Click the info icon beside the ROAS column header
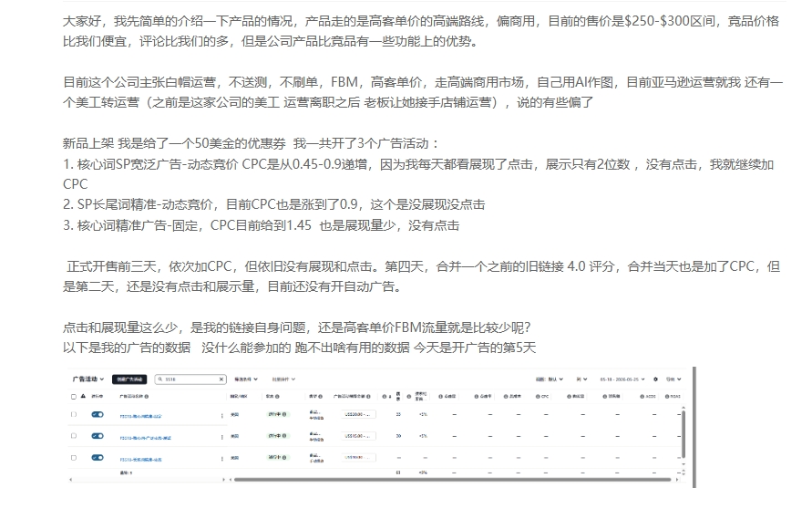Image resolution: width=812 pixels, height=509 pixels. [x=667, y=397]
